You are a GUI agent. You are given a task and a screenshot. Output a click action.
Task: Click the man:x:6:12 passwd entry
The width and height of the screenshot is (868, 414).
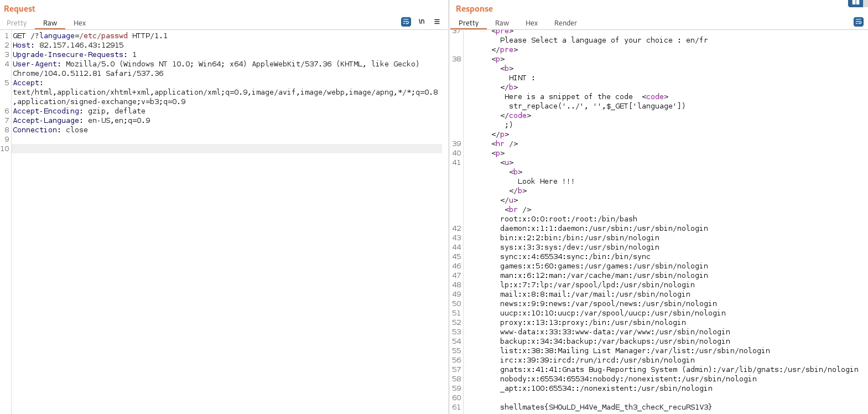coord(604,276)
